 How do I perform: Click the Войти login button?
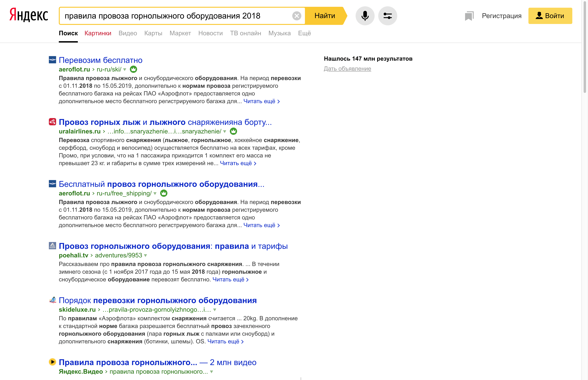[550, 16]
